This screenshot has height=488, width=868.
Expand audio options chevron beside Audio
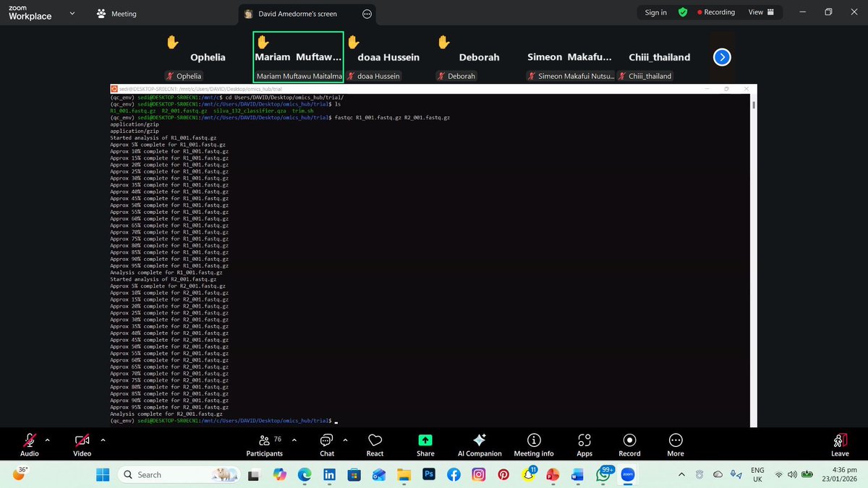(48, 440)
